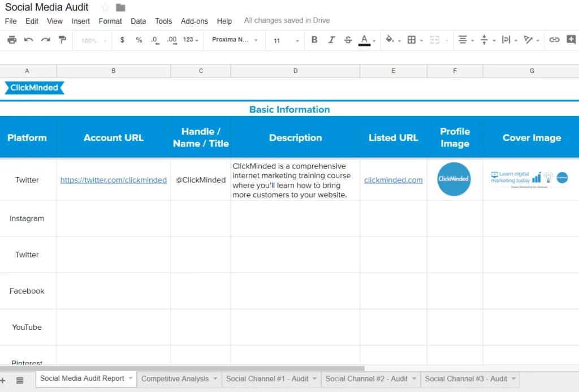Click the add sheet plus icon

[x=3, y=380]
